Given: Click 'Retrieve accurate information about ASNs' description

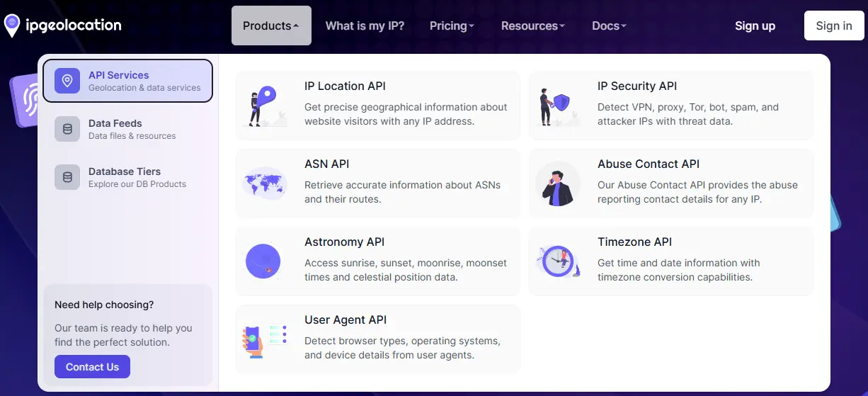Looking at the screenshot, I should [x=402, y=192].
